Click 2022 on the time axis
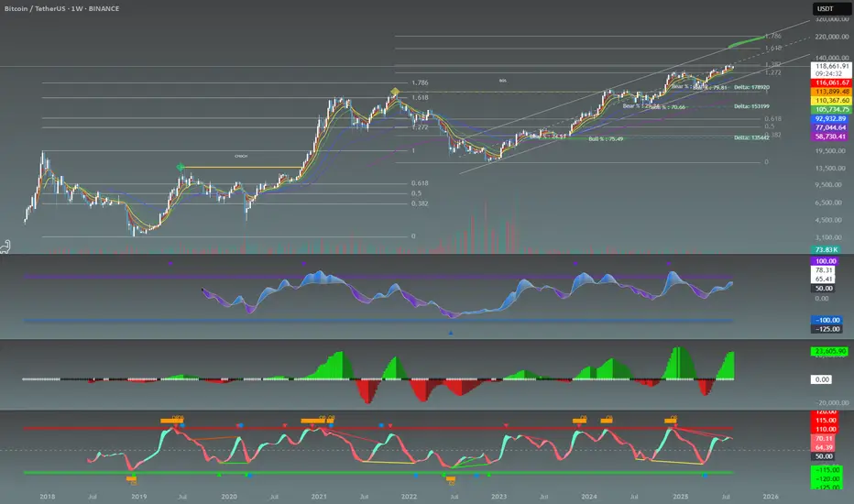The width and height of the screenshot is (854, 504). pos(409,497)
